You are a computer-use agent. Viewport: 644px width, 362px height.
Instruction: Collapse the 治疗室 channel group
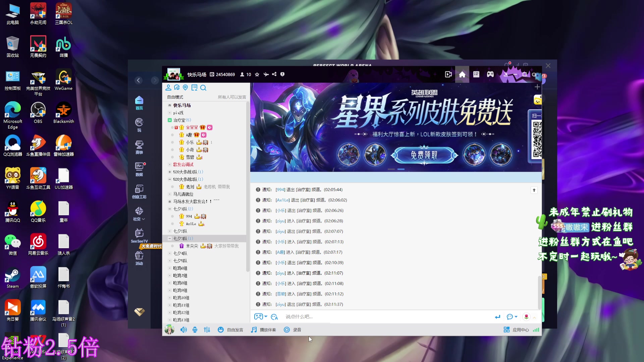point(169,120)
